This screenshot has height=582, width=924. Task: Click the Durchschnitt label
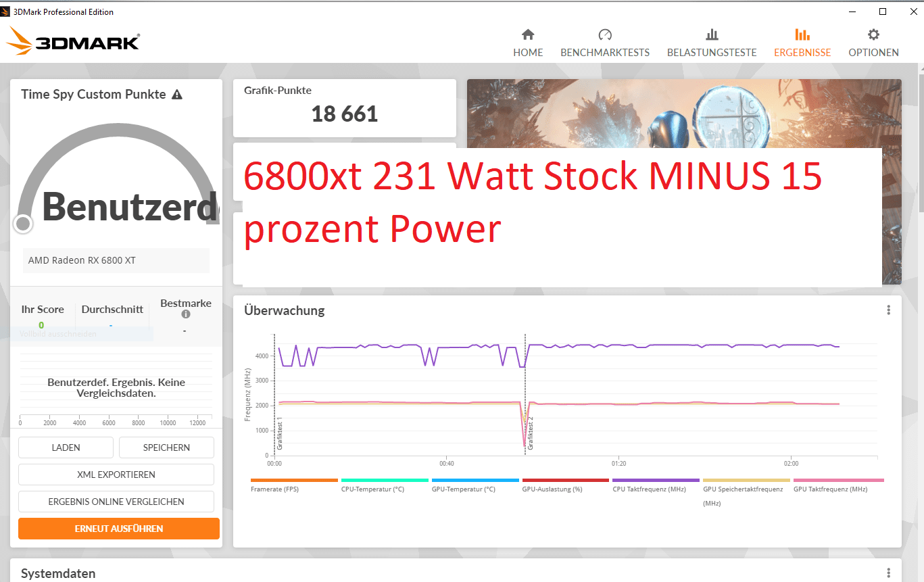click(x=112, y=310)
